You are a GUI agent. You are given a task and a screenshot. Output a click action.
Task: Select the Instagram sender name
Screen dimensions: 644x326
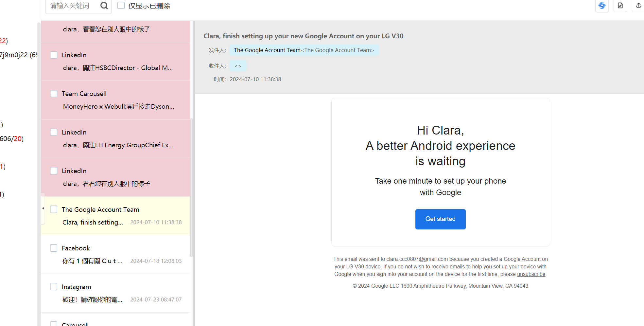click(77, 287)
